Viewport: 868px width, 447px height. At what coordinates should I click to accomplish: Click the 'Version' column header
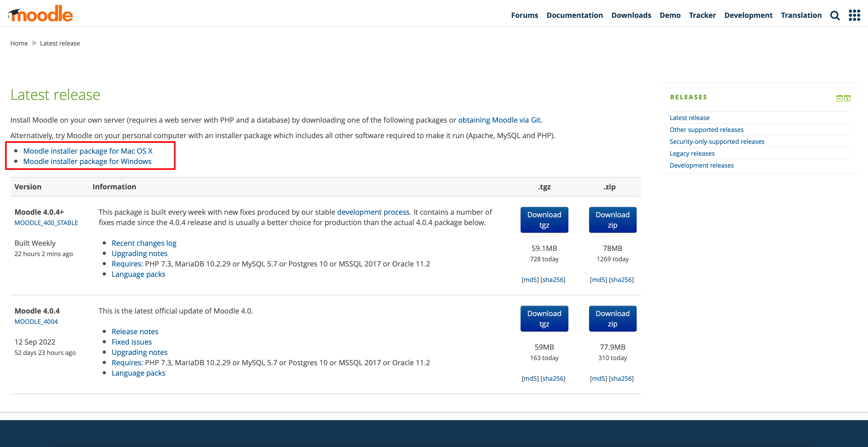[x=28, y=187]
